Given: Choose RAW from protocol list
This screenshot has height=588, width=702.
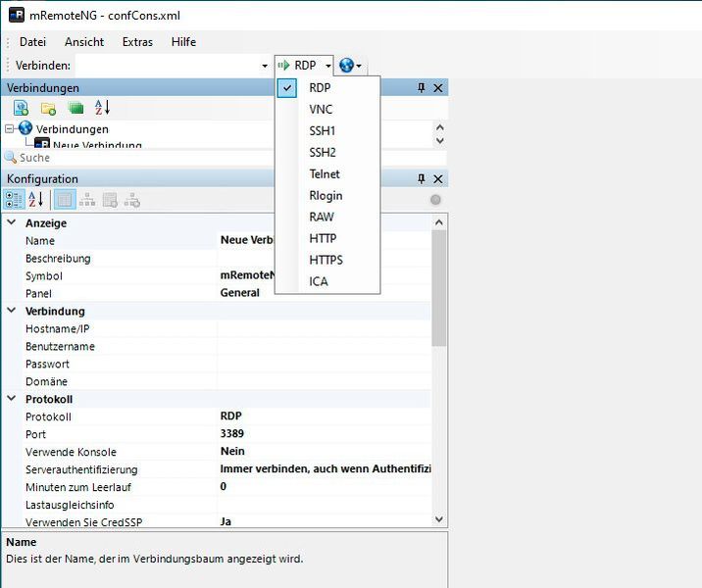Looking at the screenshot, I should 328,217.
